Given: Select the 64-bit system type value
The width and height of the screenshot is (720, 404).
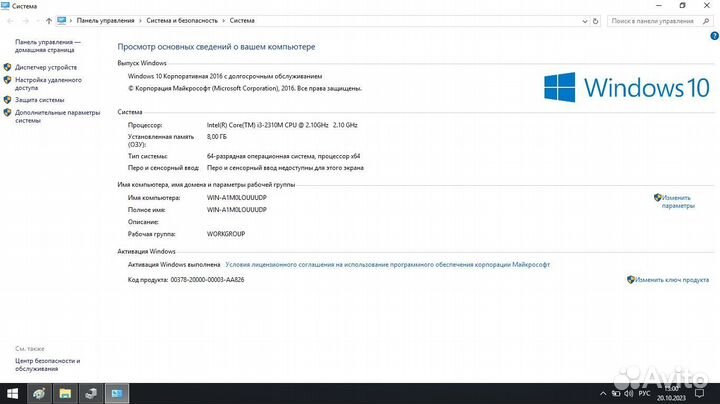Looking at the screenshot, I should [x=283, y=156].
